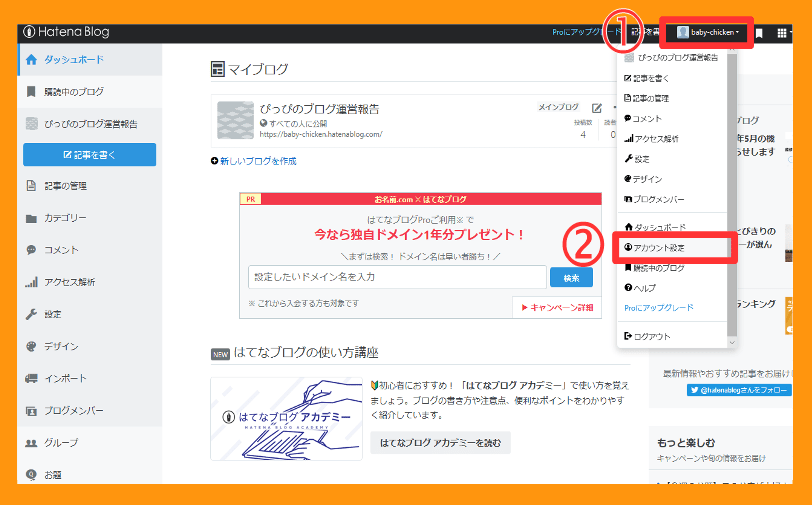Click はてなブログ アカデミーを読む button
The width and height of the screenshot is (812, 505).
tap(441, 443)
